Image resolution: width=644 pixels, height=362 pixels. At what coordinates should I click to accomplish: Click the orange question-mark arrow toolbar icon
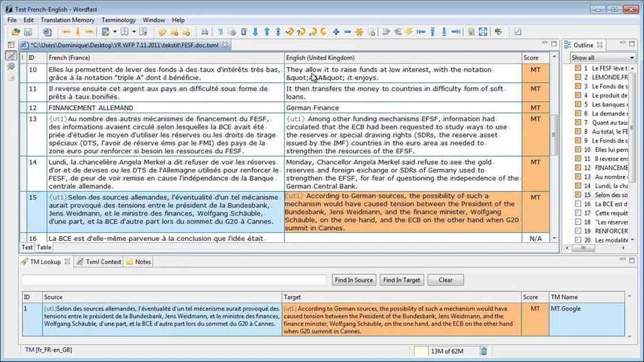pos(301,32)
